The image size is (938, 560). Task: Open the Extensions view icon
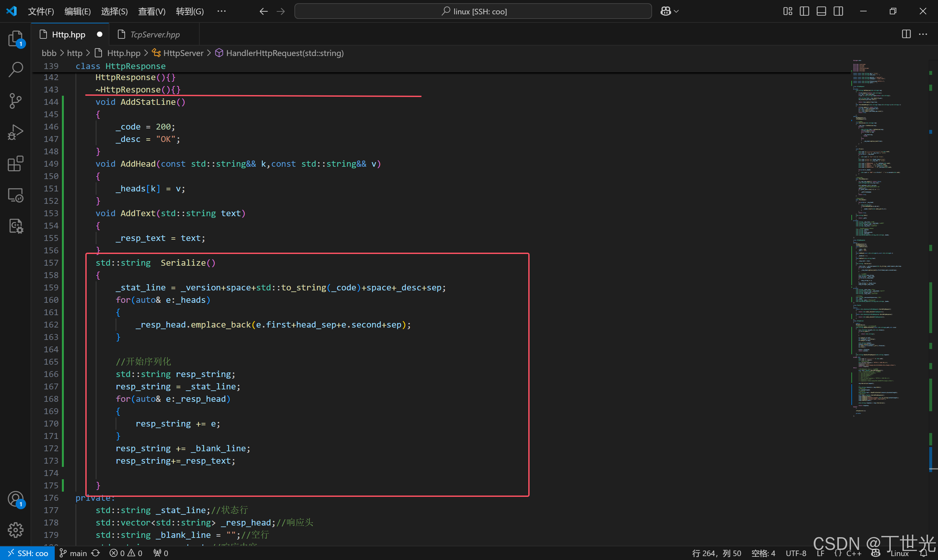point(16,164)
